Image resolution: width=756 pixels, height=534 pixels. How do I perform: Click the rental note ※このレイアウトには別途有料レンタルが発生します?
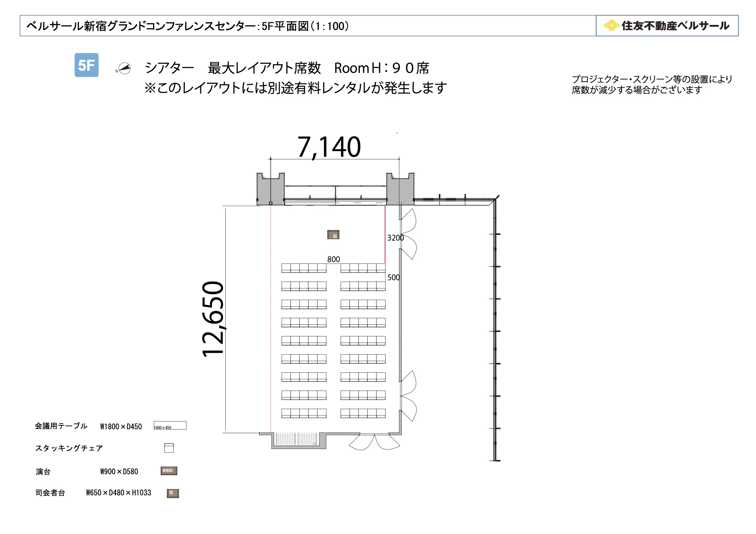[296, 88]
